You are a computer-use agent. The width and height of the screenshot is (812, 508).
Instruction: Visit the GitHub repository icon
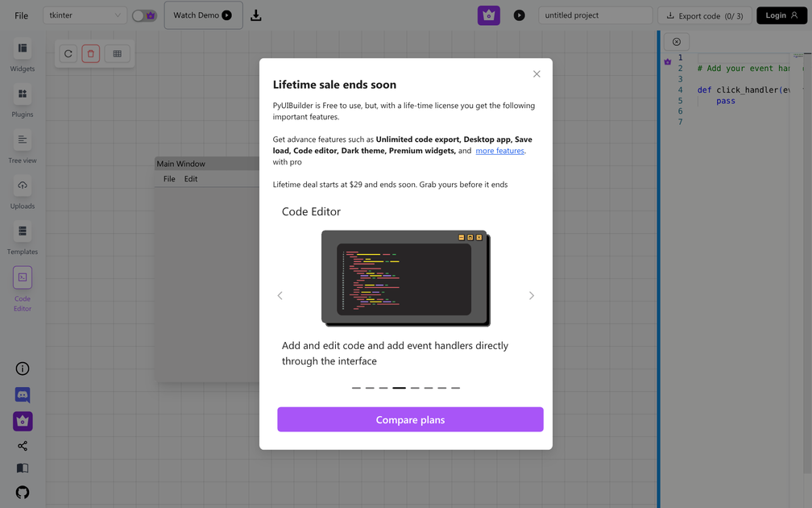(22, 492)
